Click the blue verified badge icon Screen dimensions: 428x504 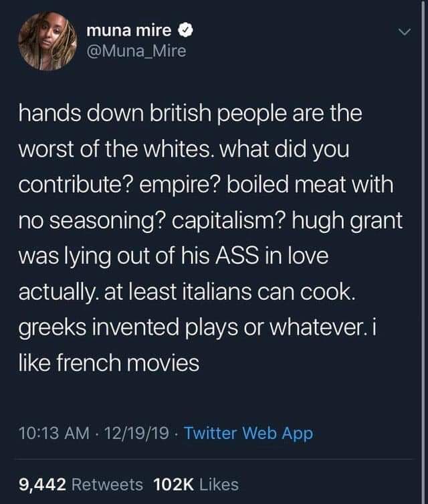187,30
